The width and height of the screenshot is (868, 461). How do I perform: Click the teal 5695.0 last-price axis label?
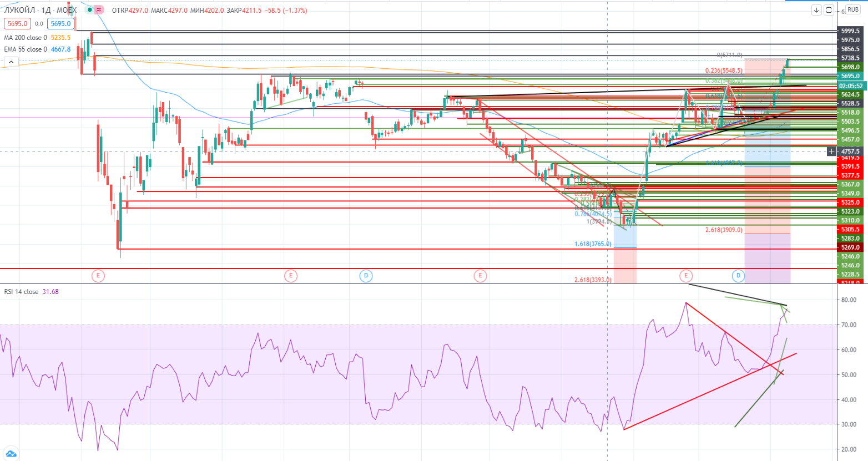pyautogui.click(x=850, y=76)
